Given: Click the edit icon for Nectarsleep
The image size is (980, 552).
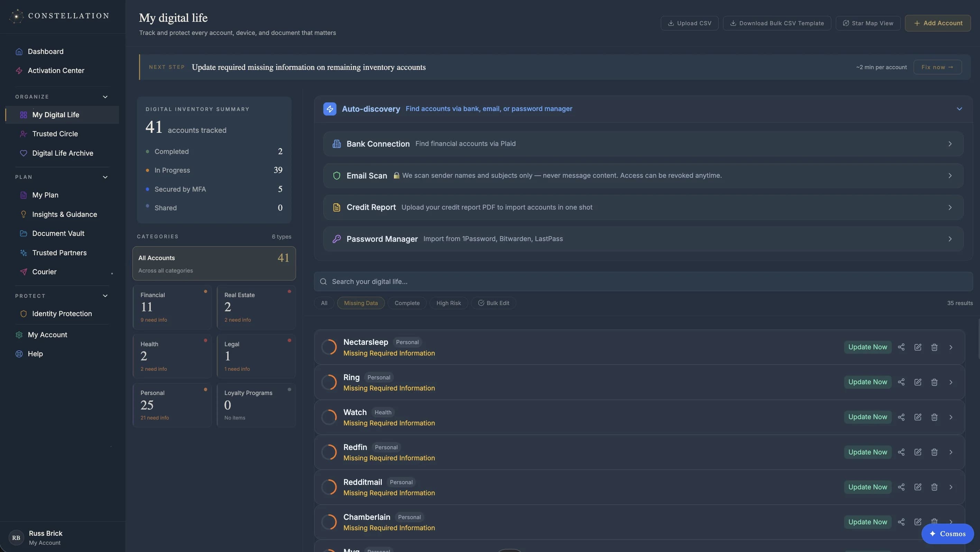Looking at the screenshot, I should [918, 347].
